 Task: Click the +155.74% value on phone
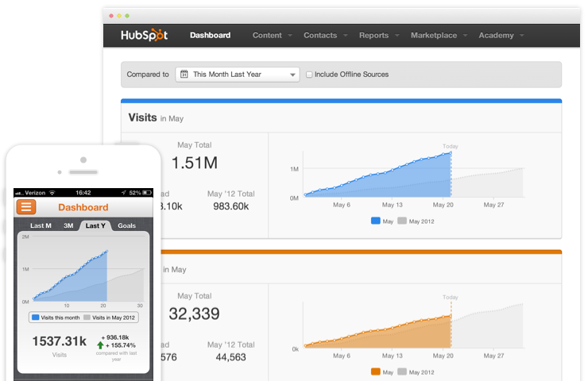121,345
